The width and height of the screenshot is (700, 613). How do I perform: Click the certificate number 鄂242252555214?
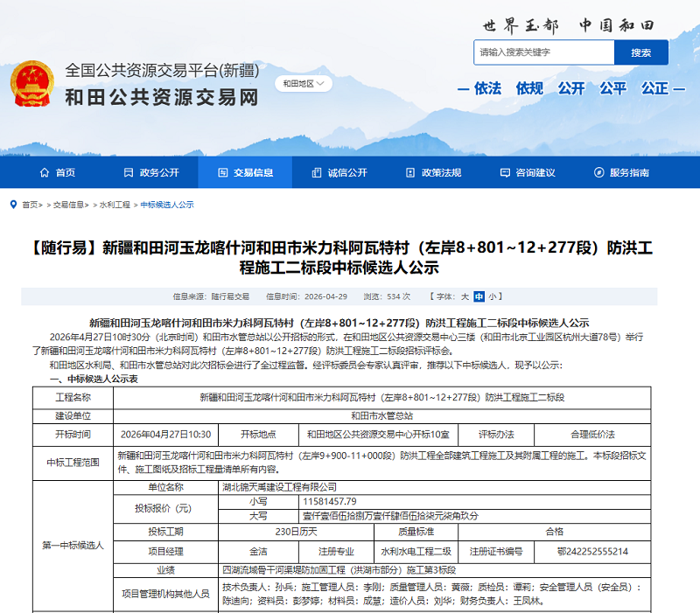coord(592,552)
